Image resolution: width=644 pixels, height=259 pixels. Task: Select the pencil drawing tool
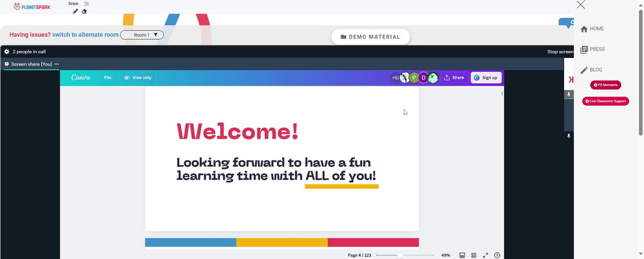[75, 11]
